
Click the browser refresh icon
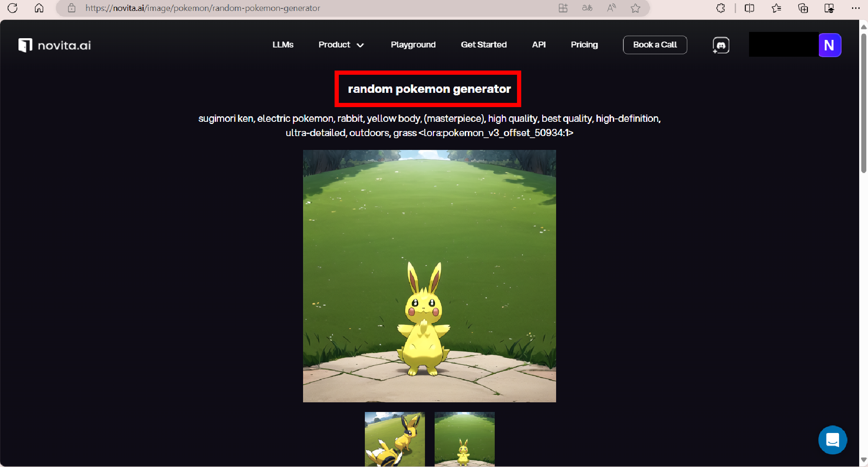click(x=13, y=8)
